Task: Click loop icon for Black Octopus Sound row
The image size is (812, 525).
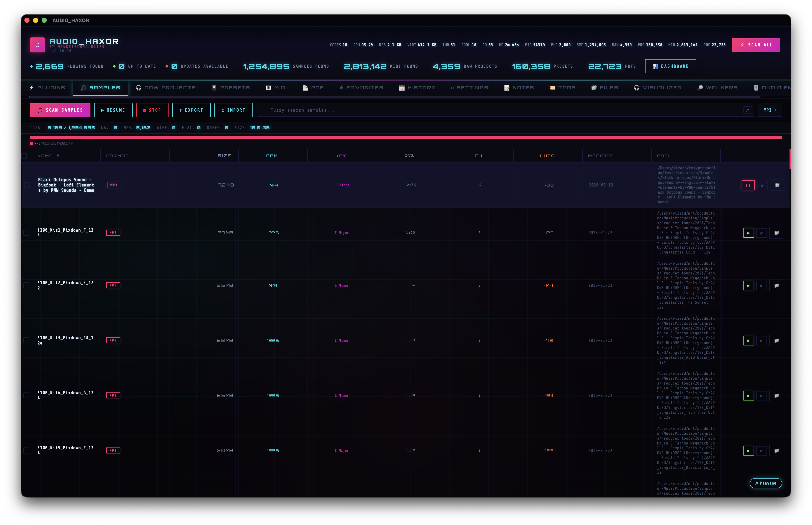Action: [x=762, y=185]
